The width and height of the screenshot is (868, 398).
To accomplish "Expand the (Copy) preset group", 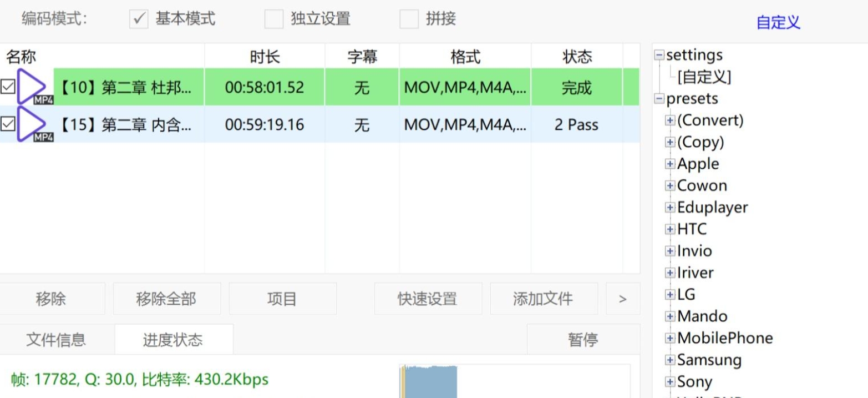I will (x=670, y=142).
